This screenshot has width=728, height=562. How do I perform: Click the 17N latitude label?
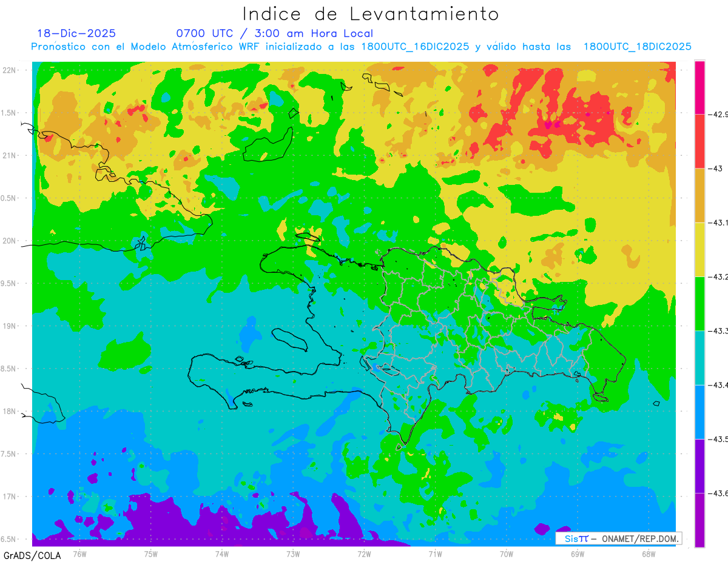click(9, 497)
